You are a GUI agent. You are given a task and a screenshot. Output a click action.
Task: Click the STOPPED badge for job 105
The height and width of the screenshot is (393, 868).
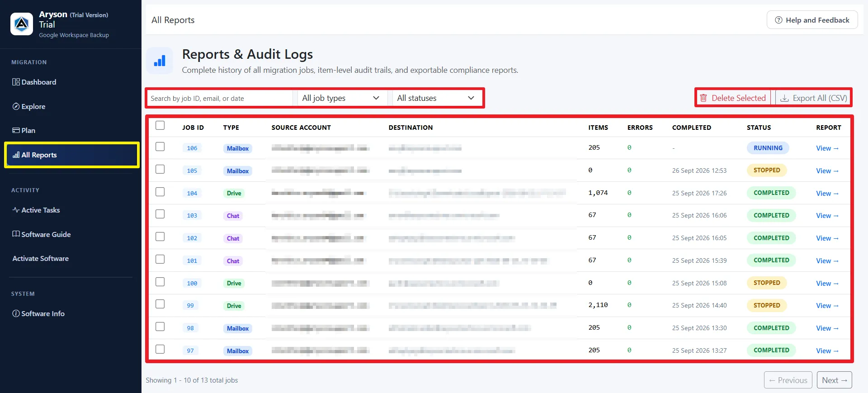click(767, 170)
